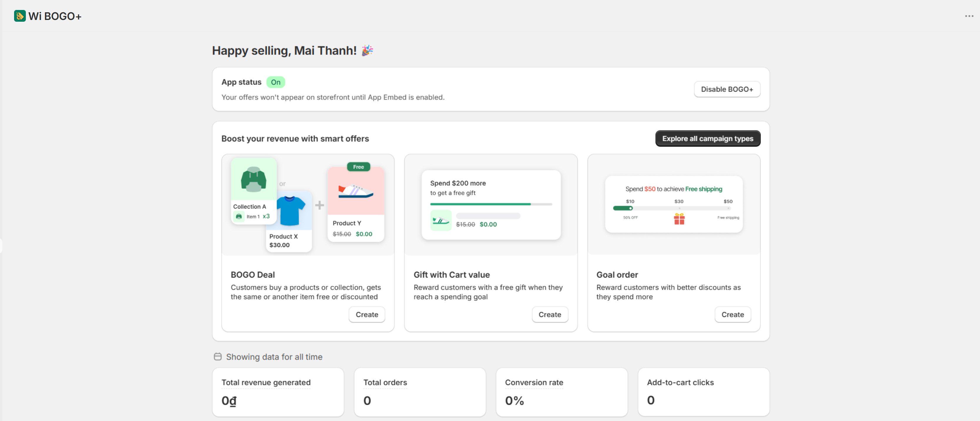Screen dimensions: 980x421
Task: Click the Happy selling, Mai Thanh! heading
Action: [284, 50]
